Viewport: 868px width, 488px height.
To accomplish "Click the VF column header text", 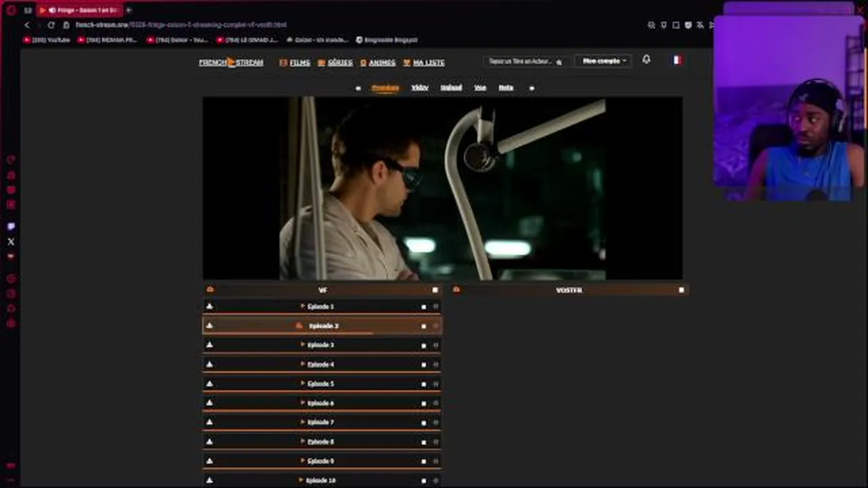I will coord(323,290).
